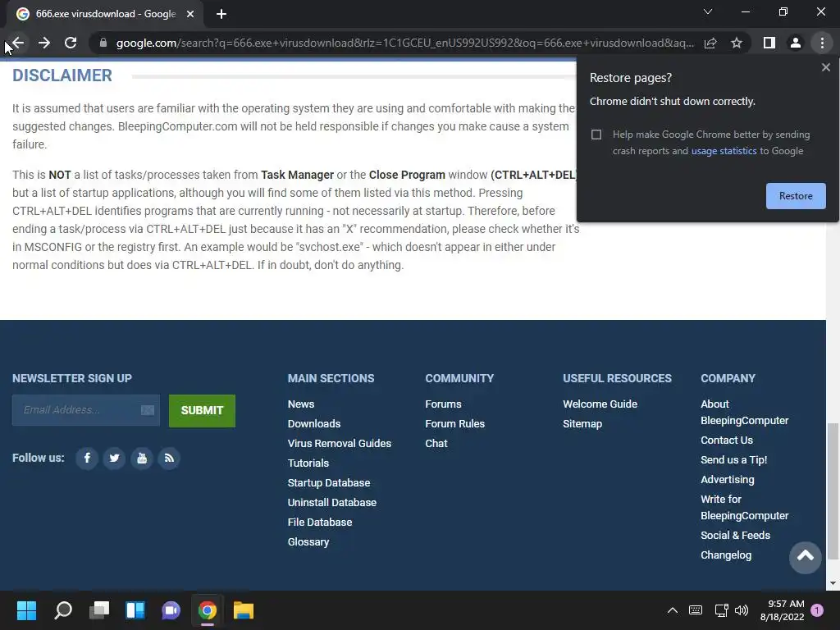Share this page using the share icon

[x=710, y=43]
